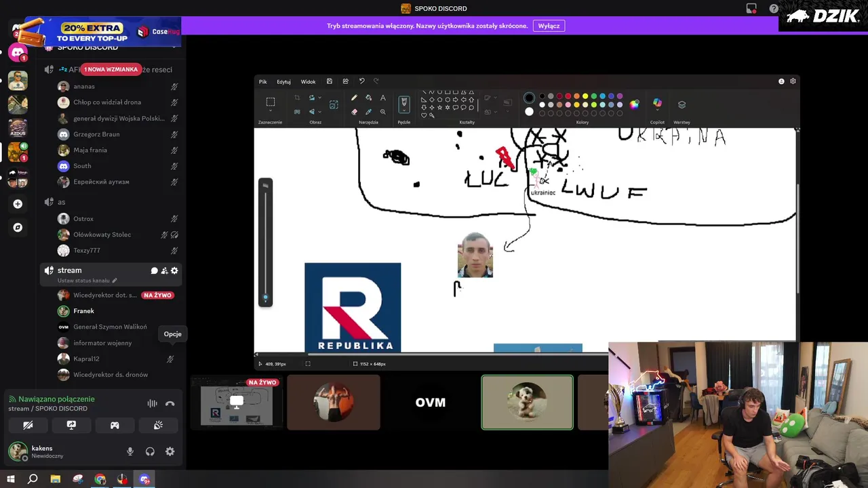This screenshot has width=868, height=488.
Task: Click Ustaw status kanału link
Action: 87,281
